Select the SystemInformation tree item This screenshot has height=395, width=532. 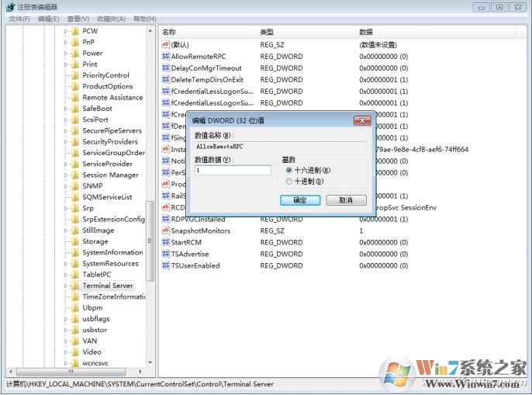112,252
